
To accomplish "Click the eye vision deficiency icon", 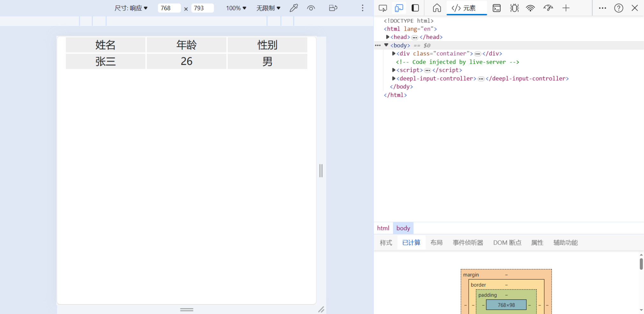I will [311, 8].
